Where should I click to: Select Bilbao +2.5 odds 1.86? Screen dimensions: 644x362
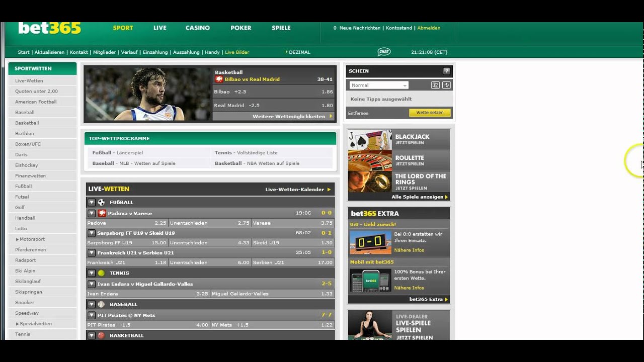tap(274, 92)
